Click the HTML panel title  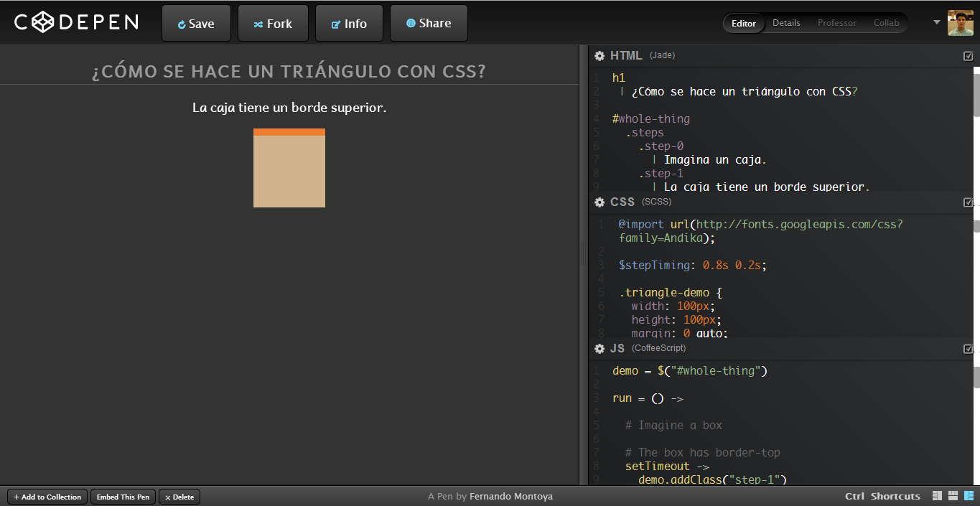pos(626,56)
